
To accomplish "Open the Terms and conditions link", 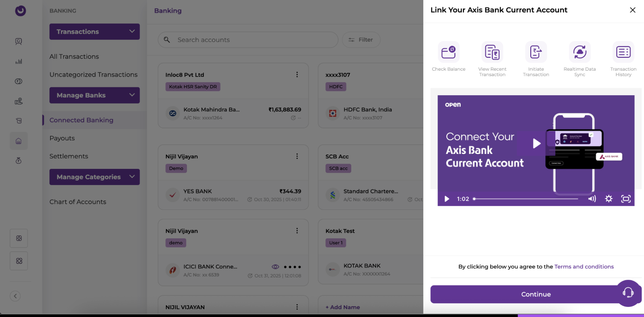I will point(584,267).
